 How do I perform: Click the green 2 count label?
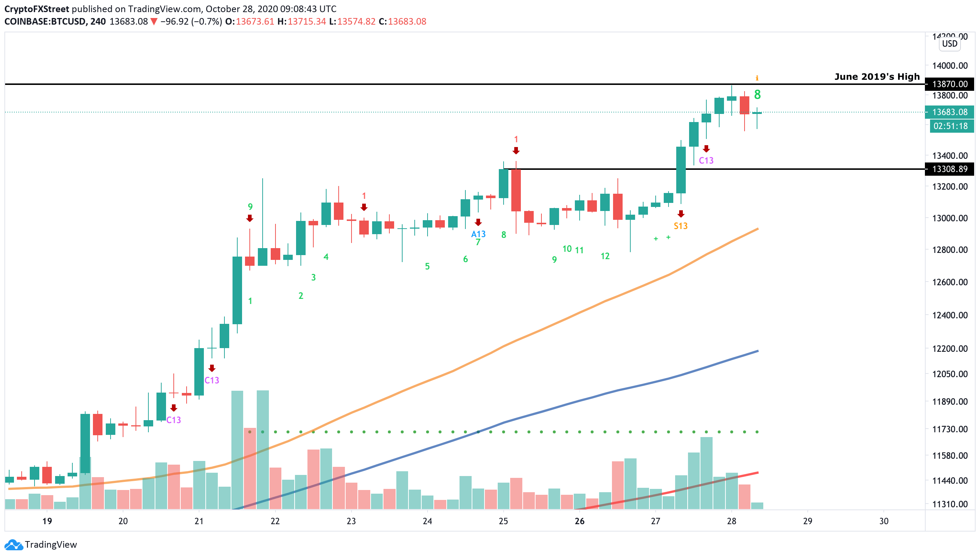[x=300, y=296]
